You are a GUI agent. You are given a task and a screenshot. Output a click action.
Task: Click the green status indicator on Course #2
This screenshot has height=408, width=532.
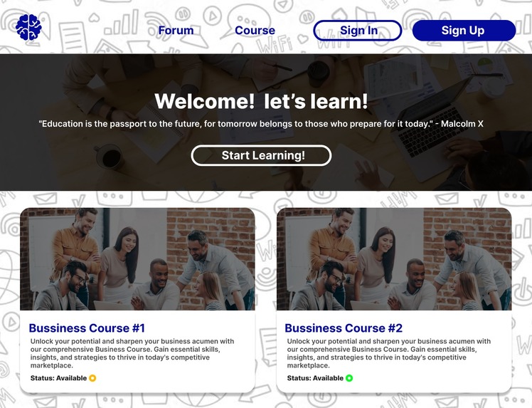pyautogui.click(x=349, y=378)
